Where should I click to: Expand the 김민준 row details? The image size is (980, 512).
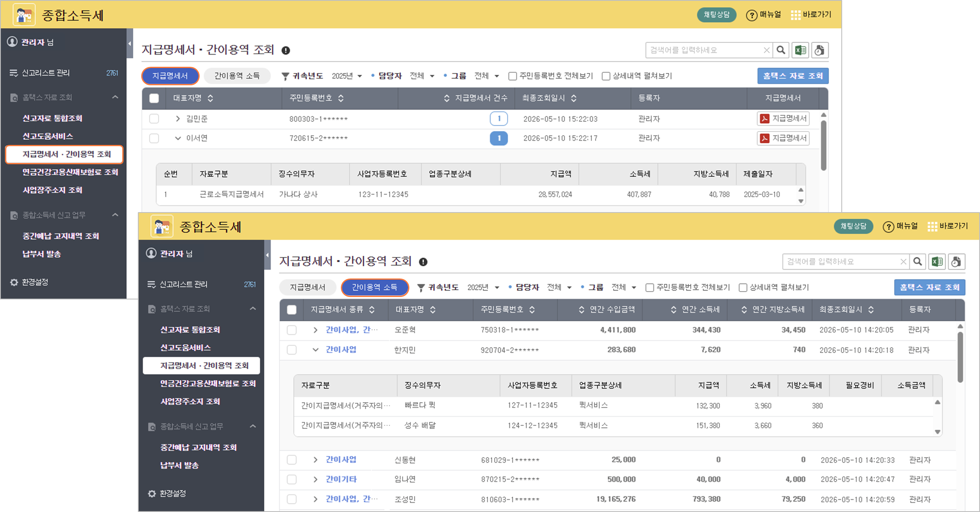click(178, 119)
